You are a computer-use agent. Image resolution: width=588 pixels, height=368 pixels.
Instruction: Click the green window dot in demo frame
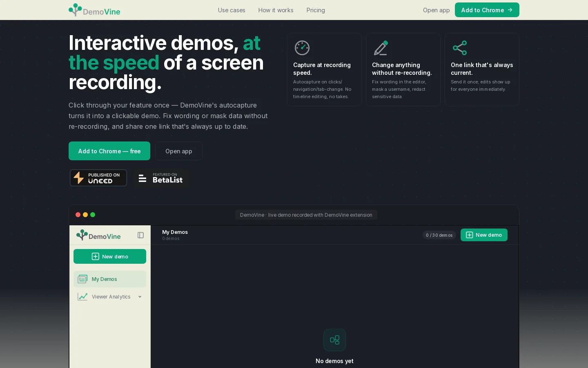tap(93, 215)
